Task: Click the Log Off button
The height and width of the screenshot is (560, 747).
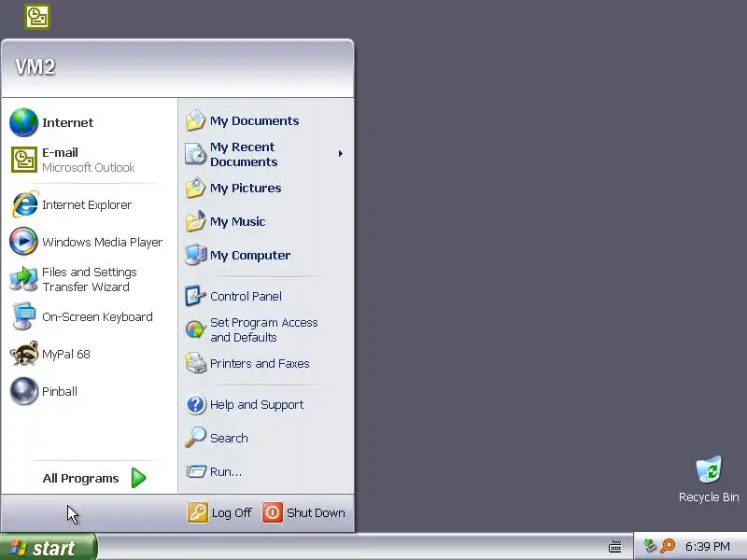Action: pyautogui.click(x=219, y=512)
